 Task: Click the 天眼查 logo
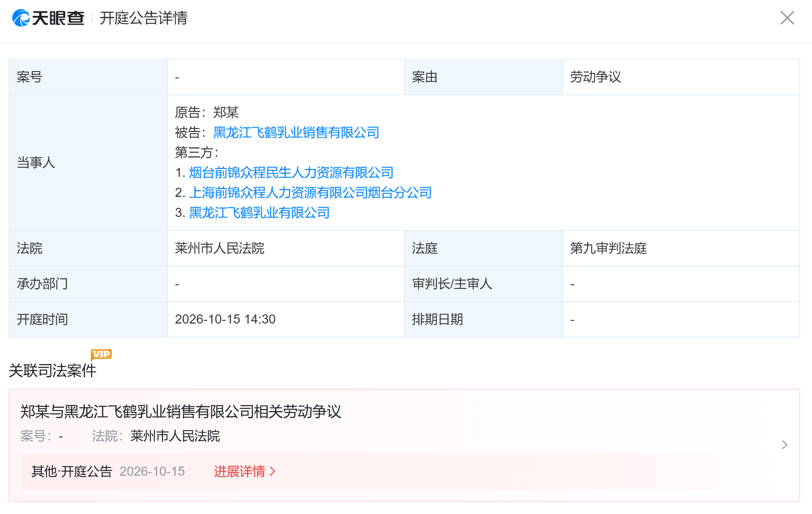pyautogui.click(x=48, y=18)
